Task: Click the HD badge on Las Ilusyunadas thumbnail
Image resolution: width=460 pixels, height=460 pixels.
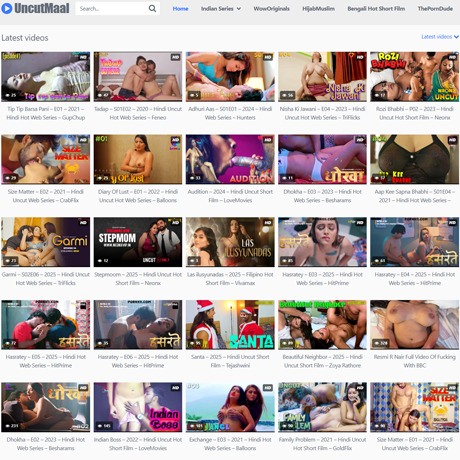Action: pos(268,222)
